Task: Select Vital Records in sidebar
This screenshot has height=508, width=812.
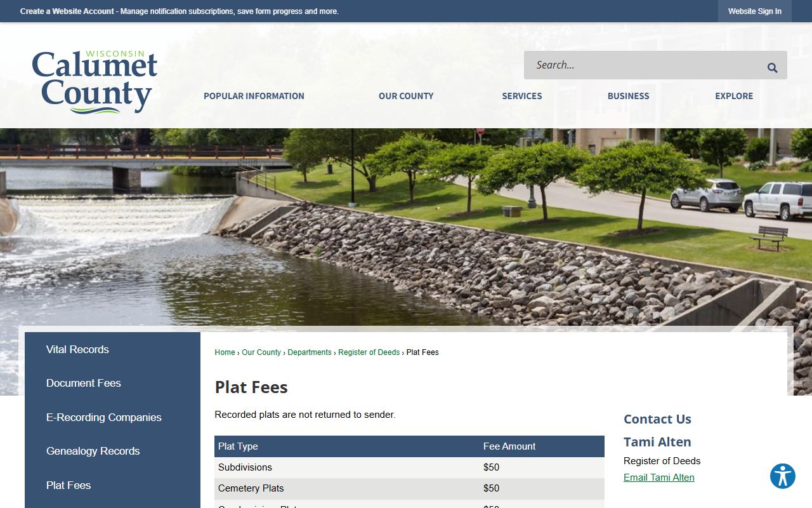Action: [x=113, y=349]
